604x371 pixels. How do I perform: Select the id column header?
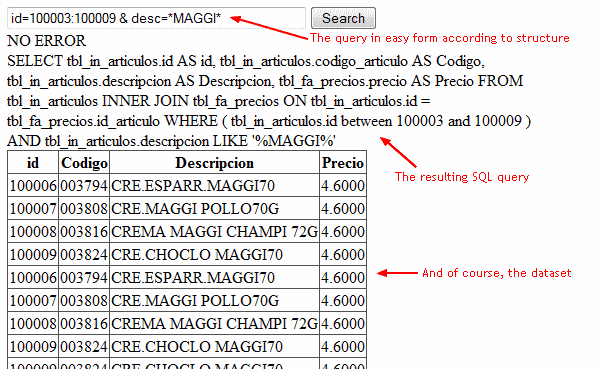(33, 163)
